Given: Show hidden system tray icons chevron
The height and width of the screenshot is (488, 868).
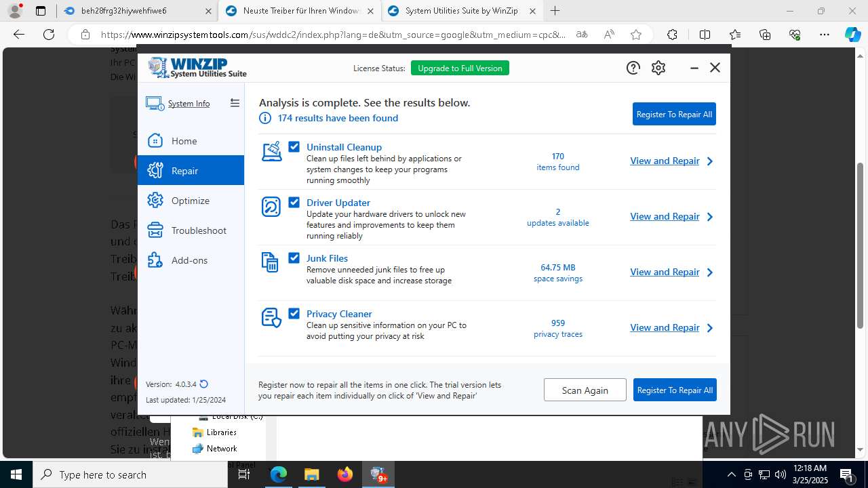Looking at the screenshot, I should 731,474.
